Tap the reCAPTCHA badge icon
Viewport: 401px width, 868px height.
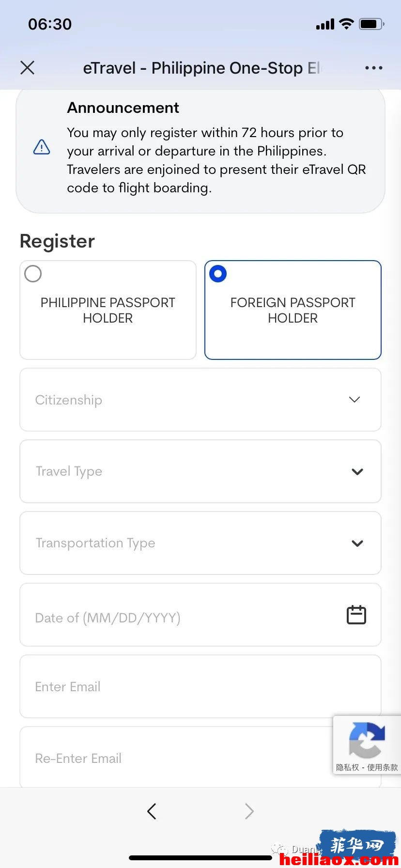tap(367, 740)
